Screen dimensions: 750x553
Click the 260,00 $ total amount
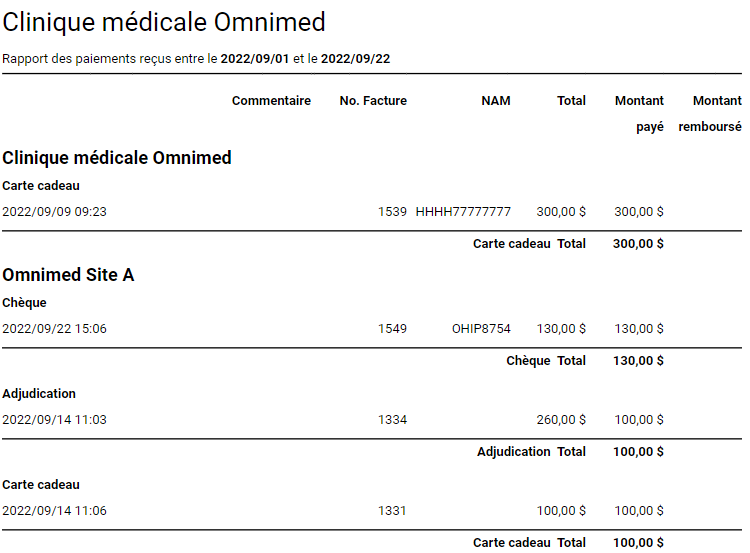561,420
